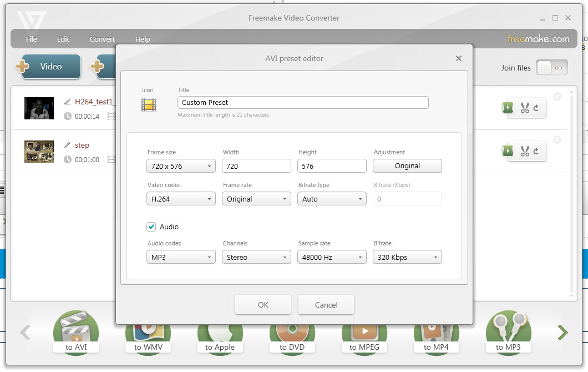Open the Video codec H.264 dropdown
This screenshot has height=372, width=588.
181,199
